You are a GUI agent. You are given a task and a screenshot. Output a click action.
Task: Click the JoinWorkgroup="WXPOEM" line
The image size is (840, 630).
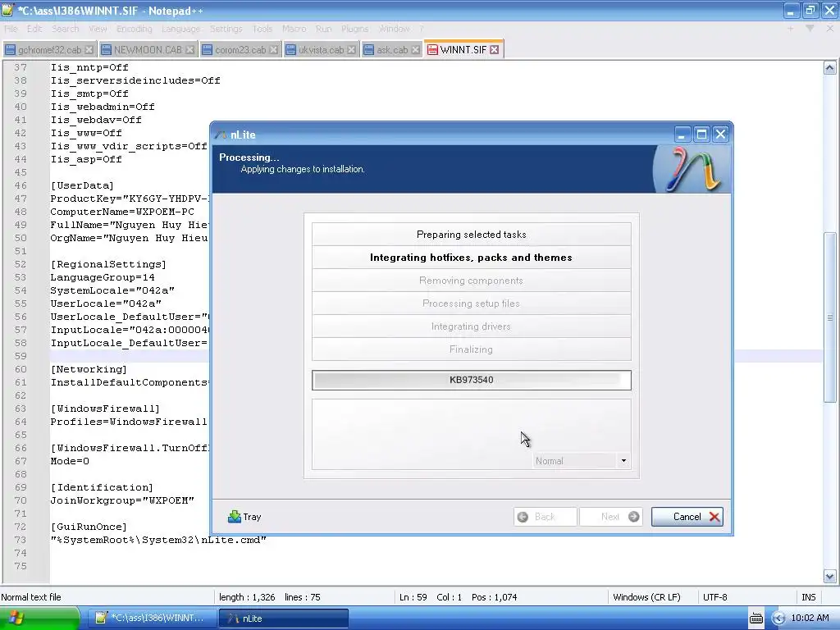[x=122, y=500]
